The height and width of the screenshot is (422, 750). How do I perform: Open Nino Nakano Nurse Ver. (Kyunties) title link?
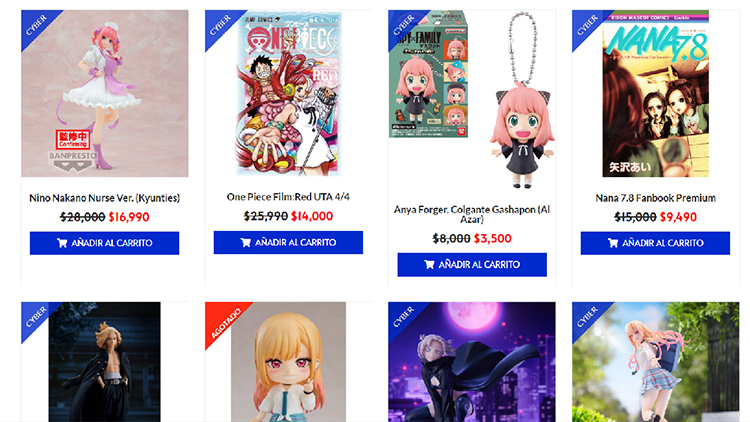(104, 198)
